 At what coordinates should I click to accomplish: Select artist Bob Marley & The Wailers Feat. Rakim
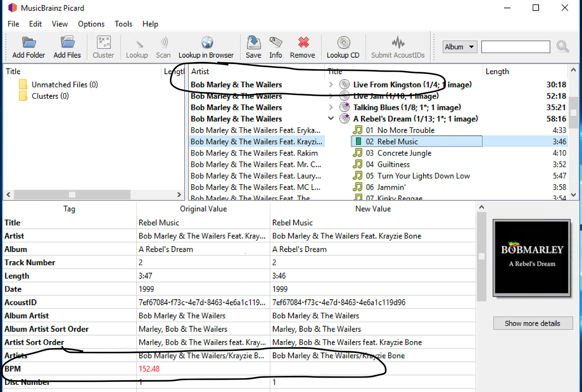(x=254, y=153)
